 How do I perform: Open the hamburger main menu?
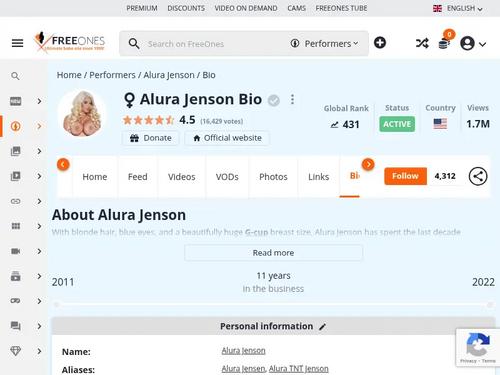(17, 43)
